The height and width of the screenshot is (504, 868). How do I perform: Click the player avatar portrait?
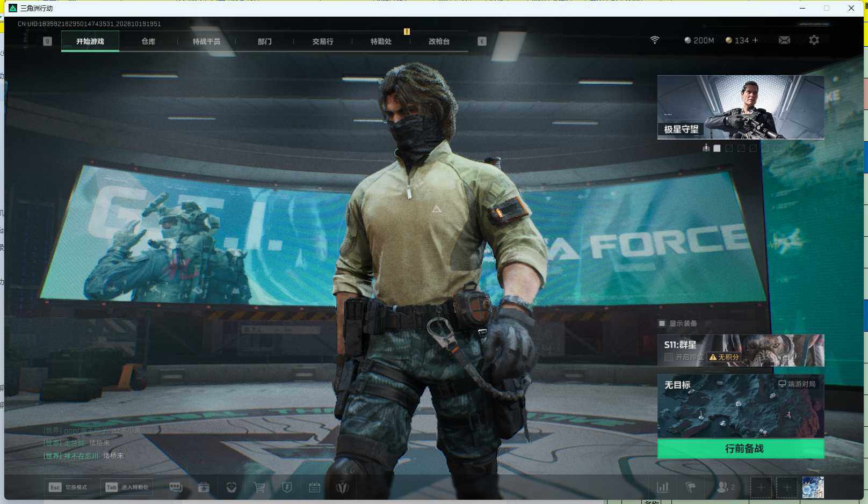click(813, 487)
